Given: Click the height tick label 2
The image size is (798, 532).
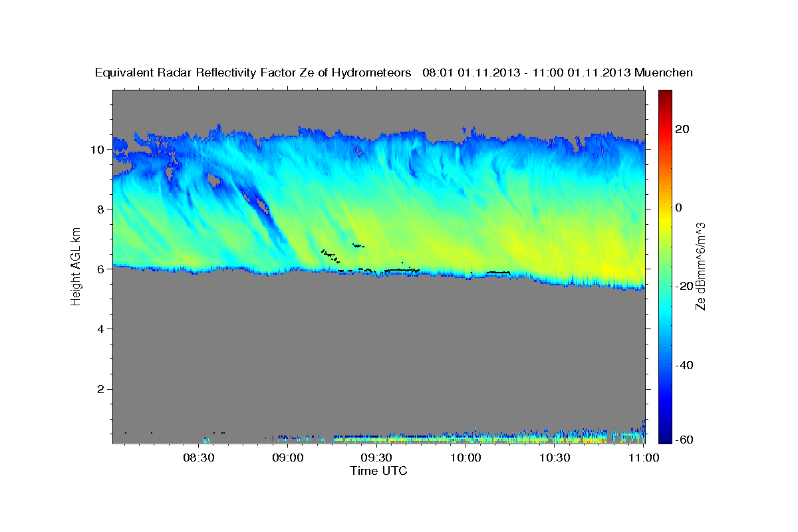Looking at the screenshot, I should (101, 389).
